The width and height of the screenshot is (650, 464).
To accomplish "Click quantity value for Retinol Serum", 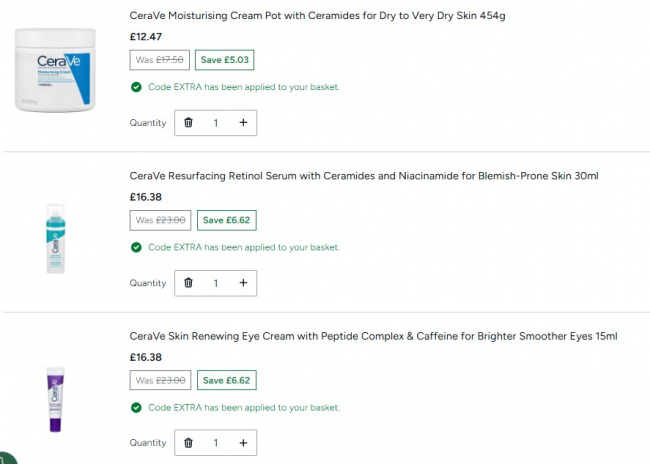I will click(x=215, y=283).
